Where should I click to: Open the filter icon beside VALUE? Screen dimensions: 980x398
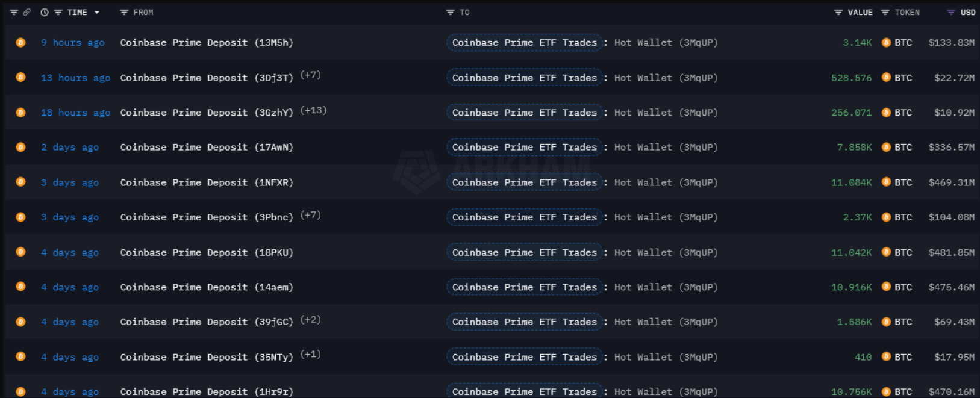point(838,12)
